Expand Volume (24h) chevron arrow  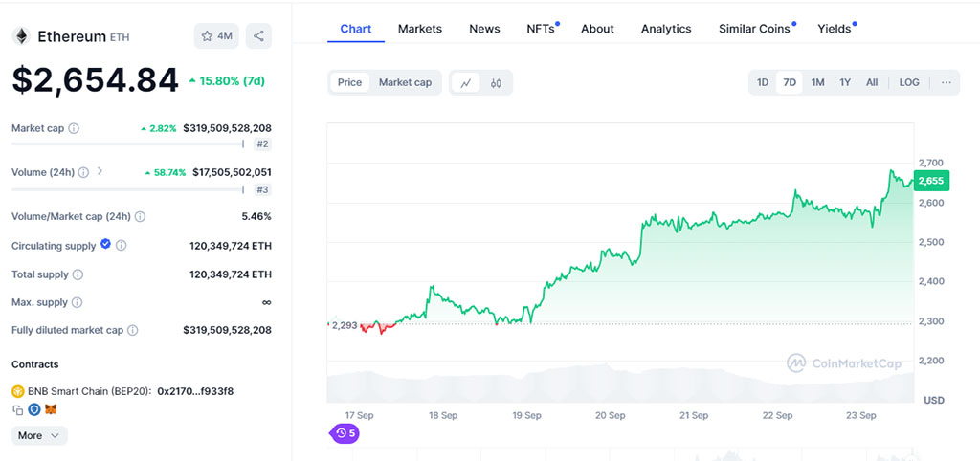coord(100,171)
